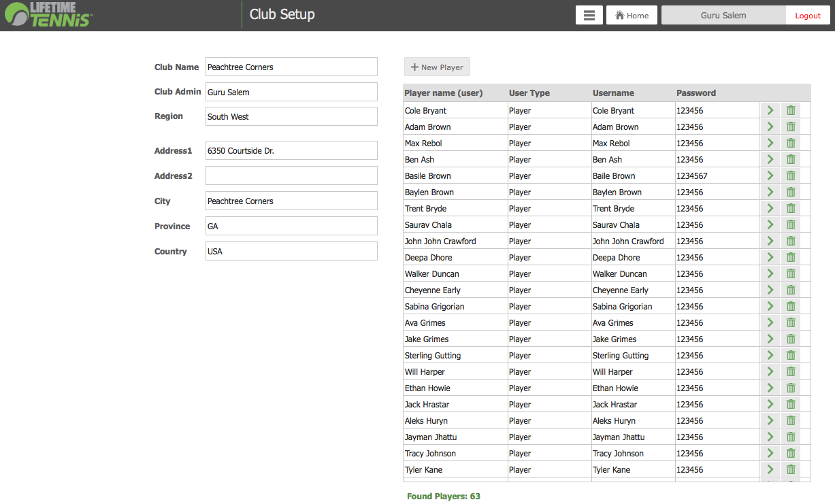Click the Username column header
The height and width of the screenshot is (504, 835).
pyautogui.click(x=613, y=93)
